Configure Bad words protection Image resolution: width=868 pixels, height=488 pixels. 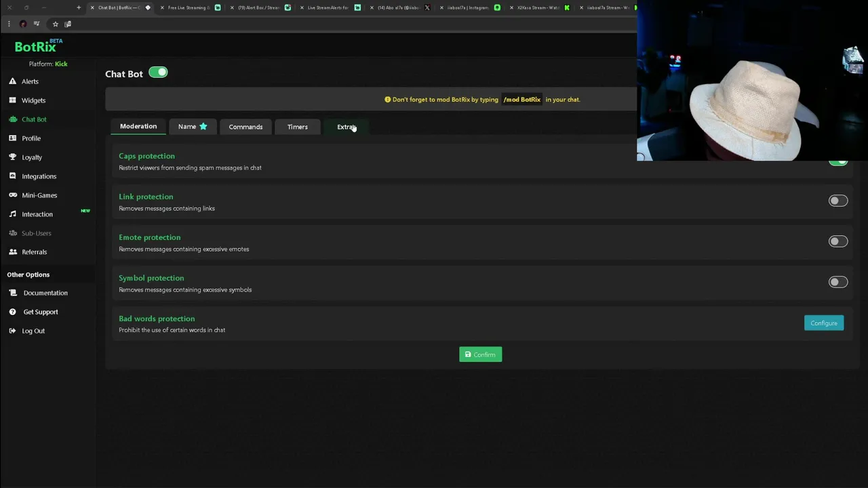[x=824, y=323]
